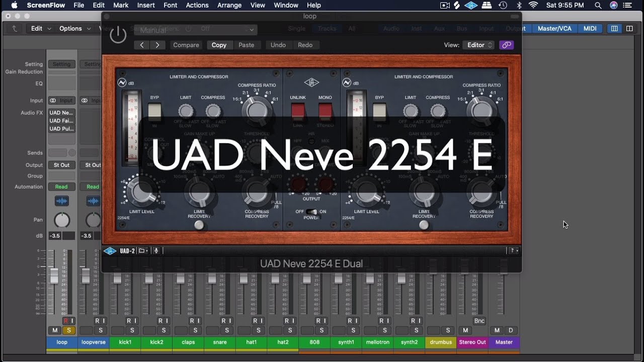Click the ScreenFlow camera menu bar icon

445,6
